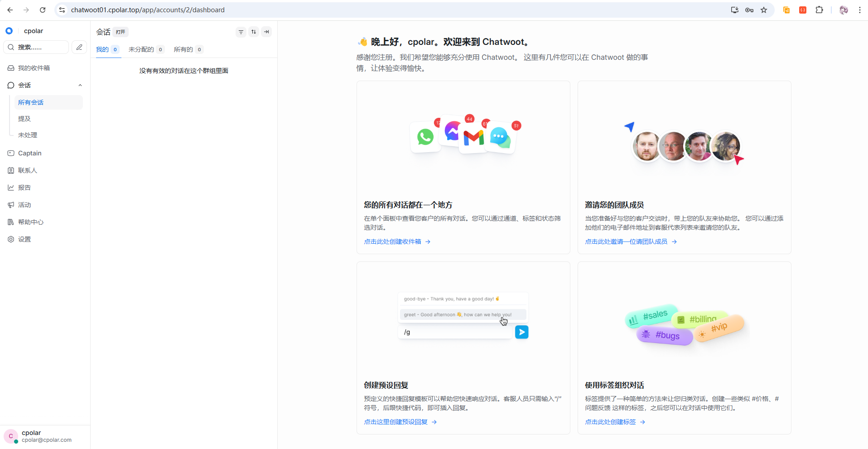Collapse the conversation list panel icon
Image resolution: width=868 pixels, height=449 pixels.
[x=266, y=32]
